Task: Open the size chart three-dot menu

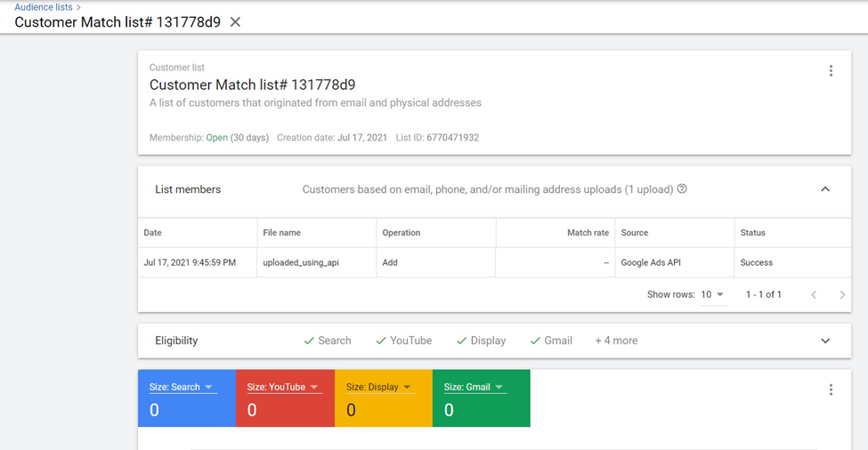Action: click(831, 390)
